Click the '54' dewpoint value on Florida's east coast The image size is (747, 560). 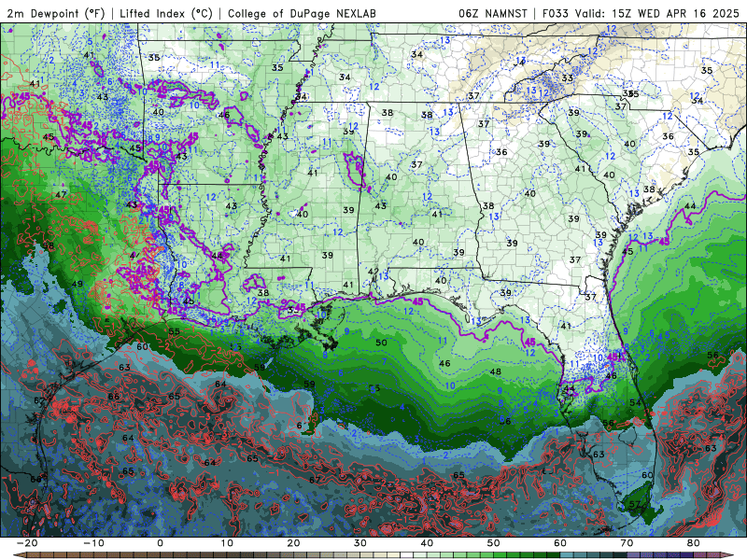(636, 403)
